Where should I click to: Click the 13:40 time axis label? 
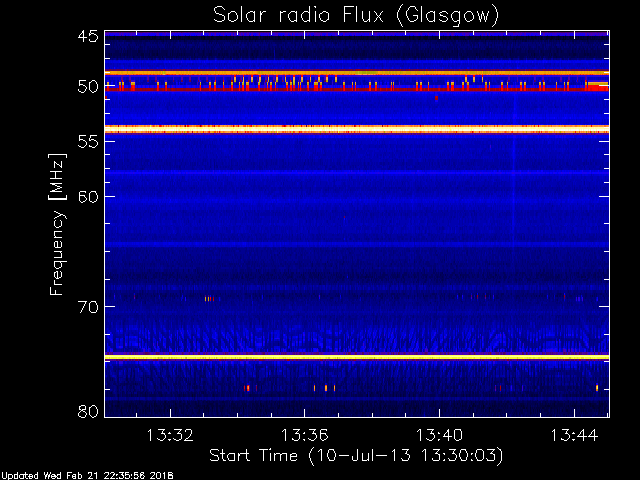(x=439, y=436)
